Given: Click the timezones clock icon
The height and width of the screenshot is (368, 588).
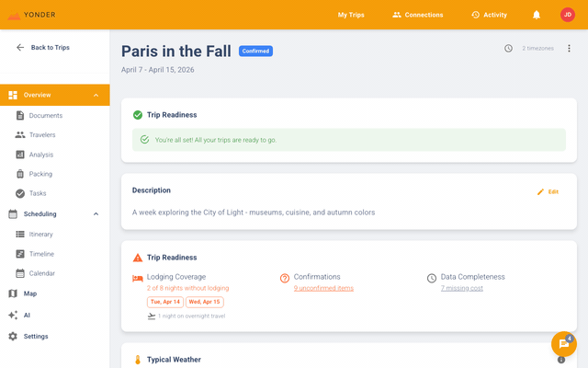Looking at the screenshot, I should pyautogui.click(x=508, y=48).
